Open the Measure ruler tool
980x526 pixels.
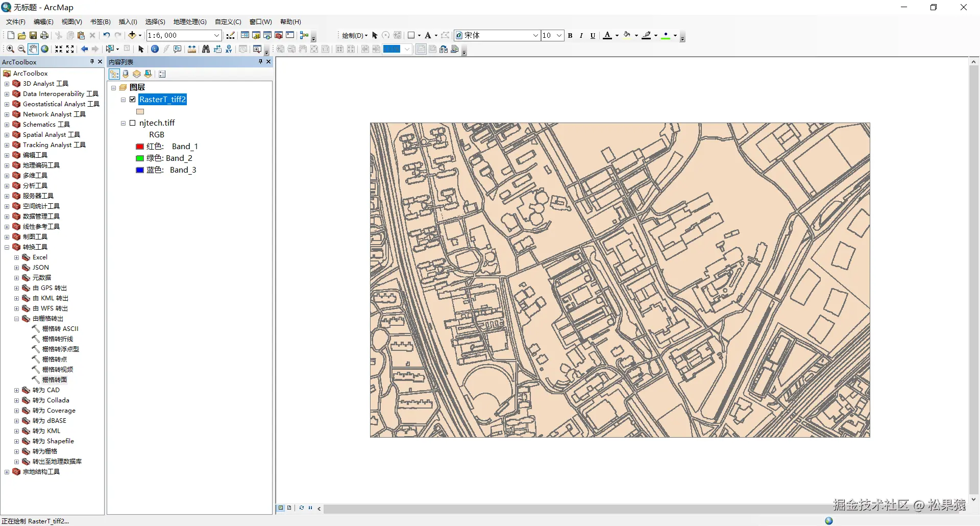(192, 49)
